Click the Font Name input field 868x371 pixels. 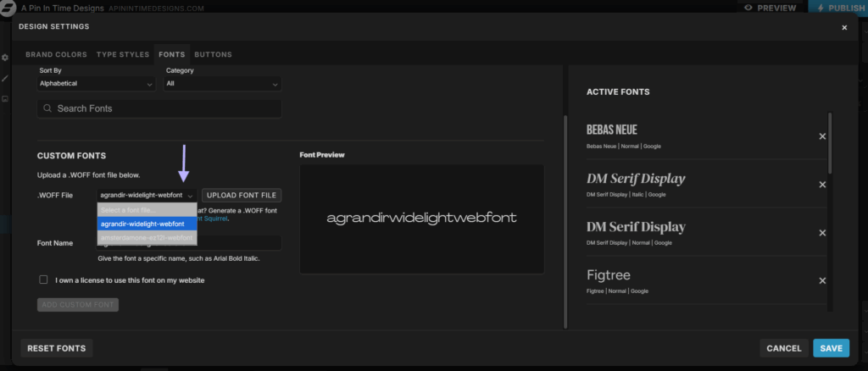tap(189, 243)
